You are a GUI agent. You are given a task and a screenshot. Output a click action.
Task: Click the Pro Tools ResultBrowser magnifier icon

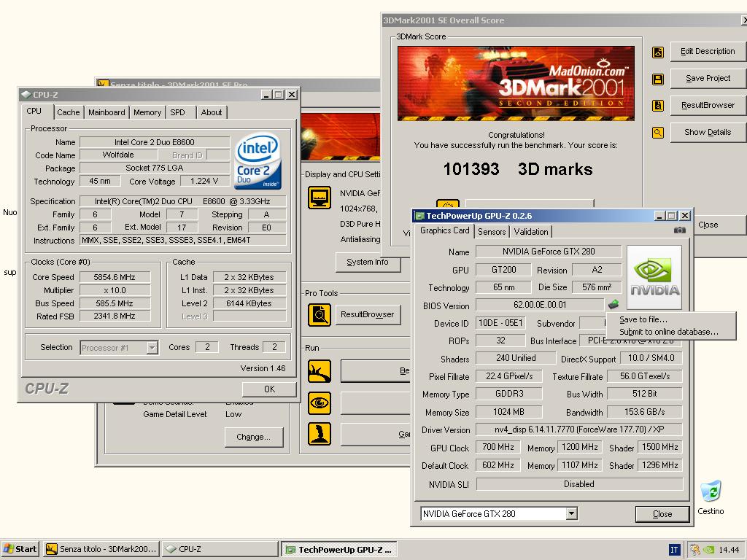tap(320, 315)
